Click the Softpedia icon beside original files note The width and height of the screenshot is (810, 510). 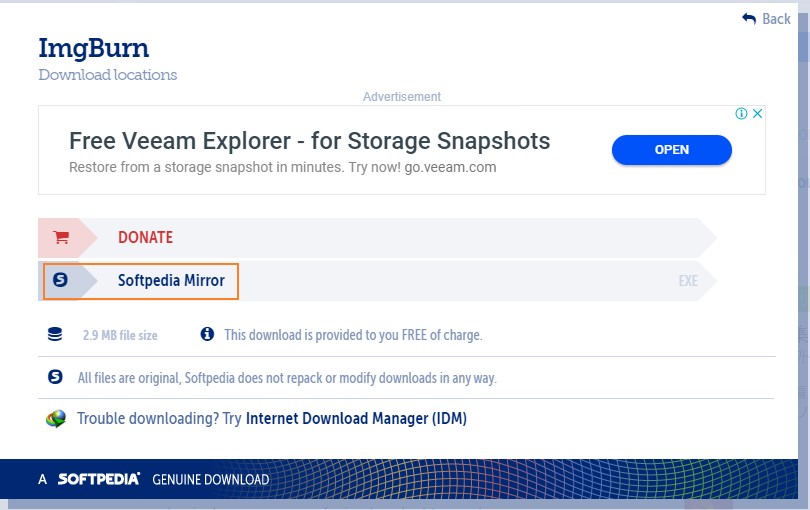coord(55,377)
